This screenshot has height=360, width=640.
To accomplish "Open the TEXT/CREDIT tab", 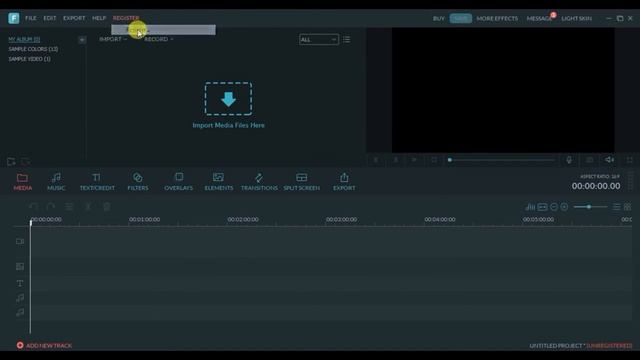I will [x=97, y=182].
